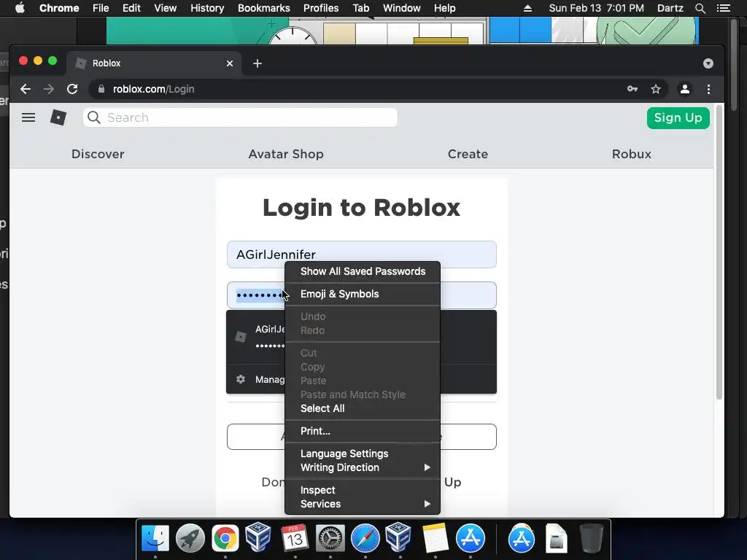Viewport: 747px width, 560px height.
Task: Click the tab search dropdown arrow
Action: coord(708,63)
